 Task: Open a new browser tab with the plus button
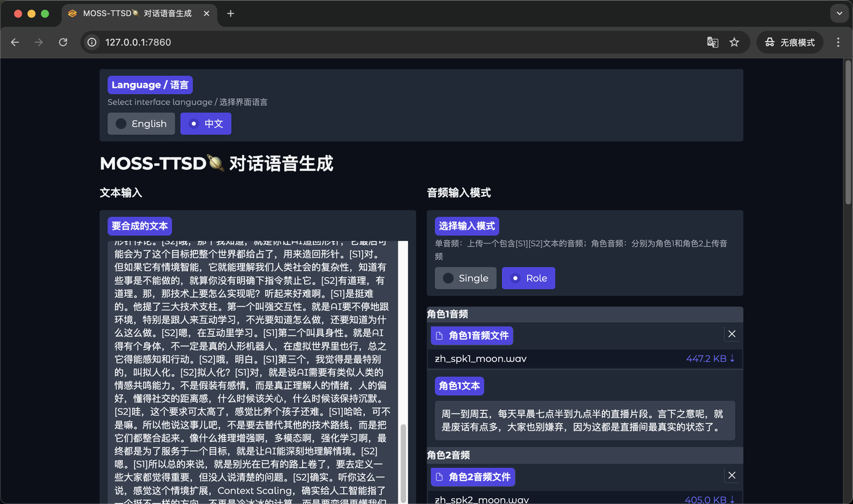[230, 13]
